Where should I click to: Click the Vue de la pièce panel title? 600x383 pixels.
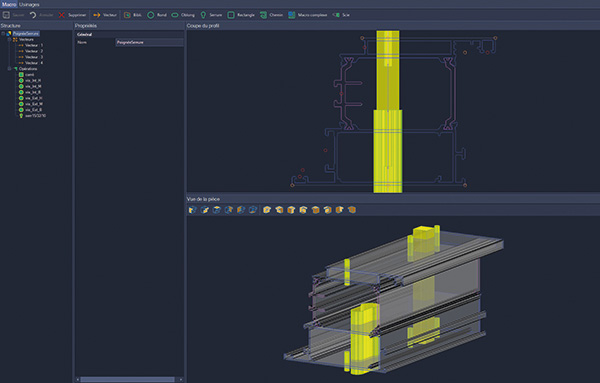coord(203,199)
